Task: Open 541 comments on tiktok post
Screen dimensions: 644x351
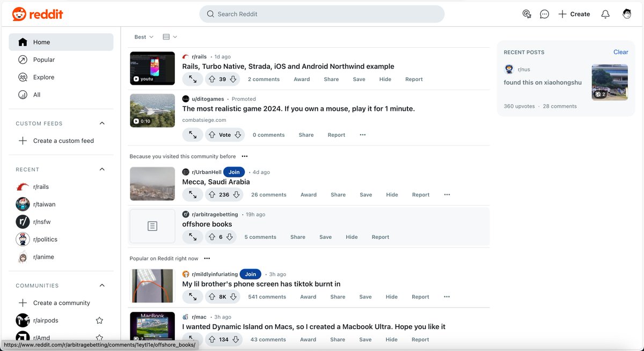Action: point(267,297)
